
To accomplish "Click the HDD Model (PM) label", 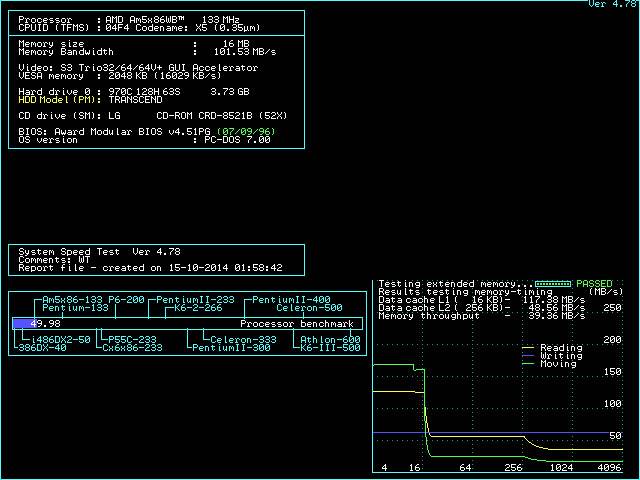I will (58, 99).
